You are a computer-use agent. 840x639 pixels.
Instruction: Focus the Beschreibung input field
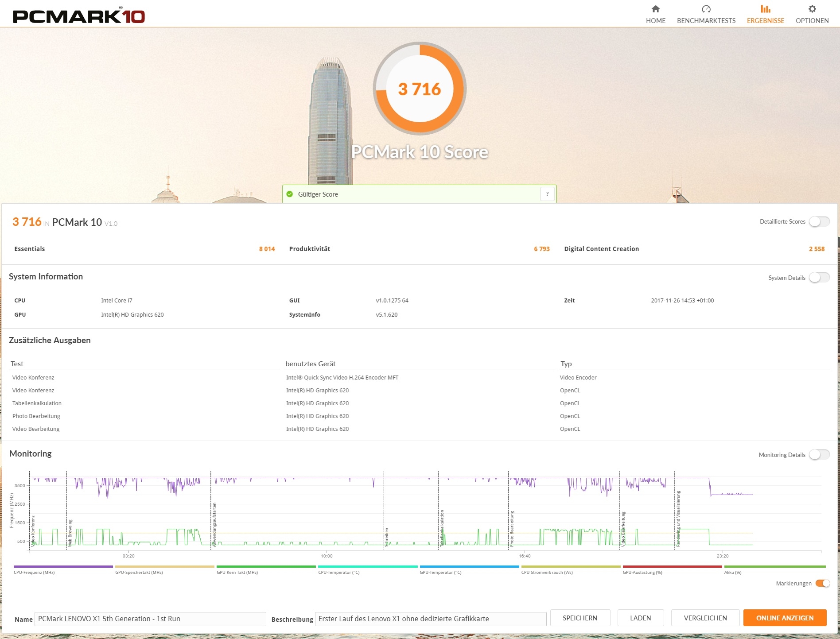[430, 619]
